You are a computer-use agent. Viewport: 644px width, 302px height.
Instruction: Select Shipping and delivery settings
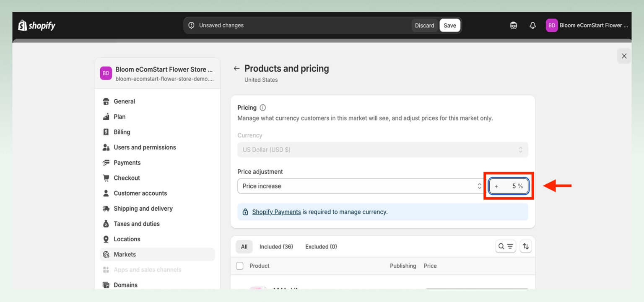143,208
